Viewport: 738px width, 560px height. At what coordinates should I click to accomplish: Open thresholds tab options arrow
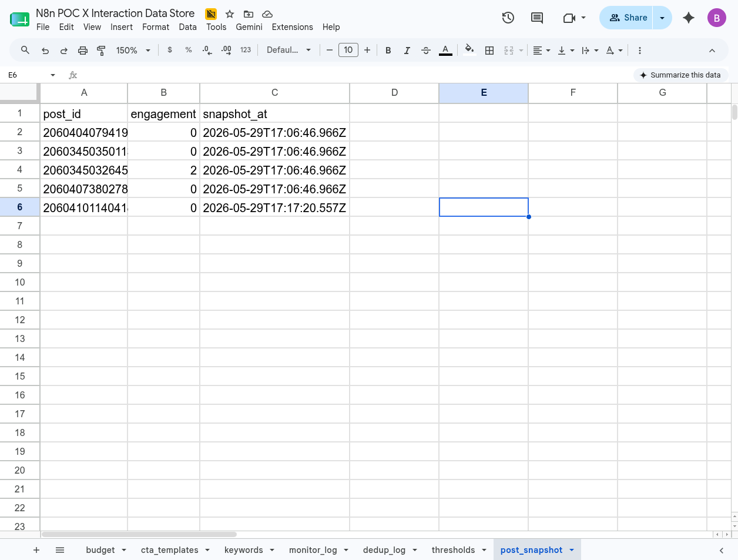tap(484, 550)
